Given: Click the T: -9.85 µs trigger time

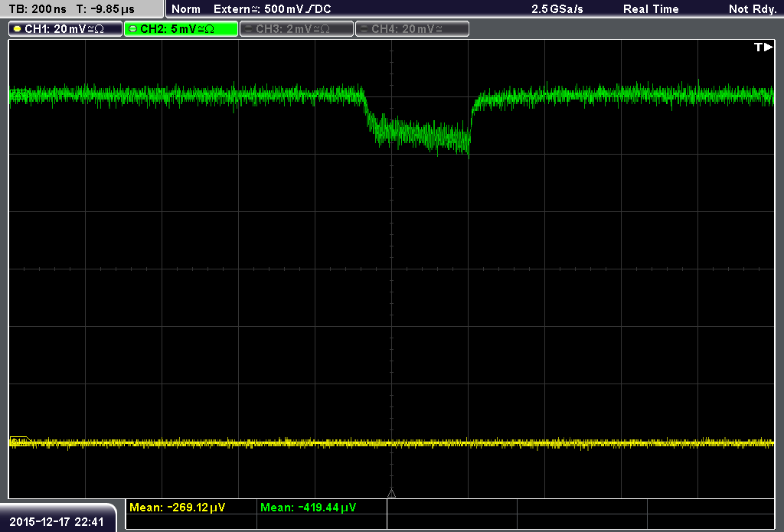Looking at the screenshot, I should (106, 9).
